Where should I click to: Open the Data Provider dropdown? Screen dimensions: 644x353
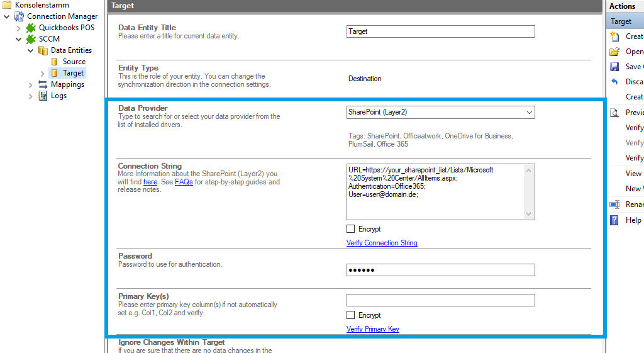[528, 113]
